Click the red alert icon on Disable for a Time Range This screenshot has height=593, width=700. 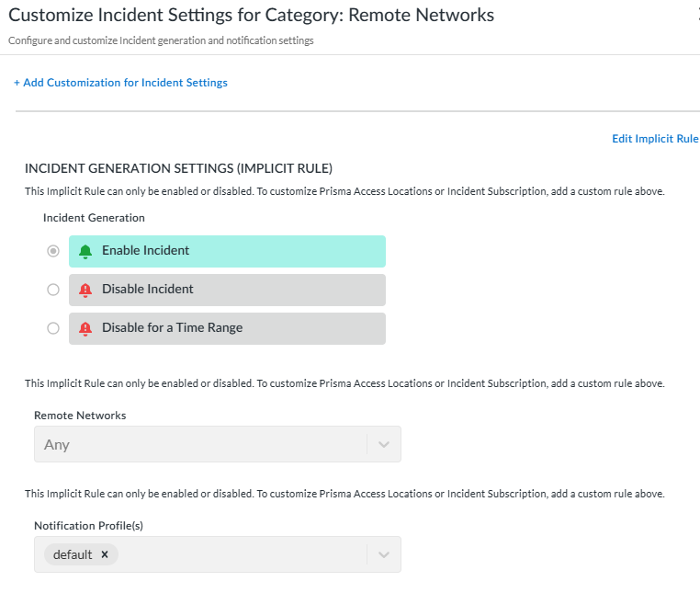tap(85, 328)
